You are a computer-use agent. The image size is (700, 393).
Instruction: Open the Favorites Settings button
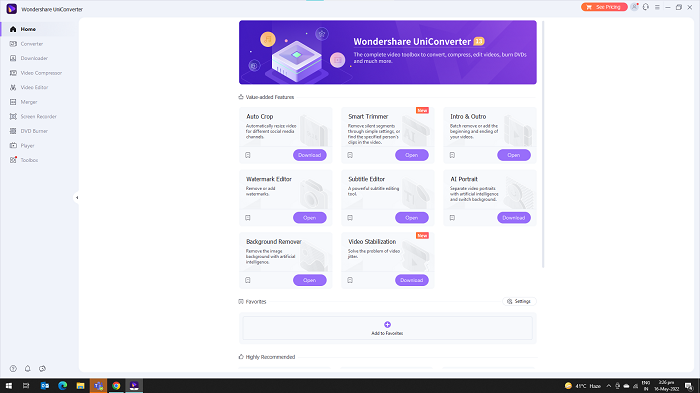[519, 301]
